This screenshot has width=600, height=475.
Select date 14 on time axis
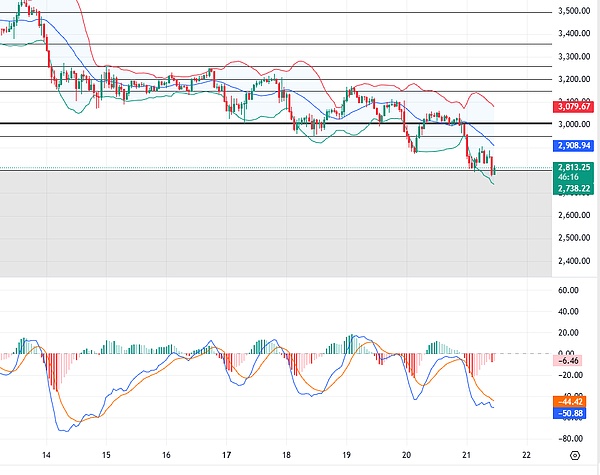[x=47, y=455]
